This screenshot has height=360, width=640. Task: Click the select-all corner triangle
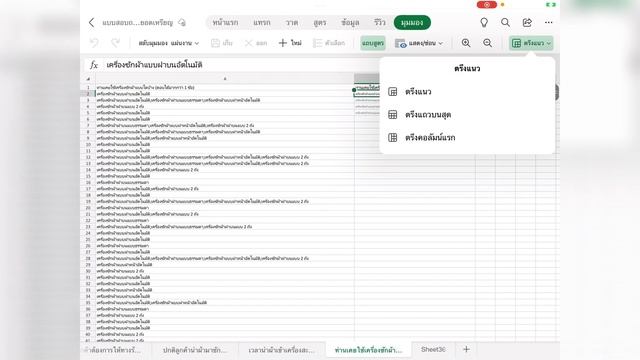[x=88, y=79]
